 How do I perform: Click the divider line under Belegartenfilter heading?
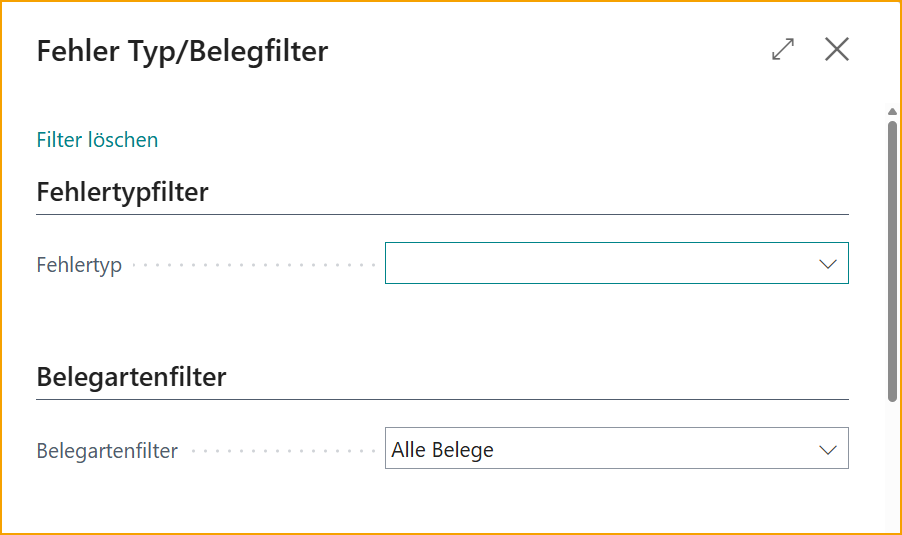tap(442, 399)
